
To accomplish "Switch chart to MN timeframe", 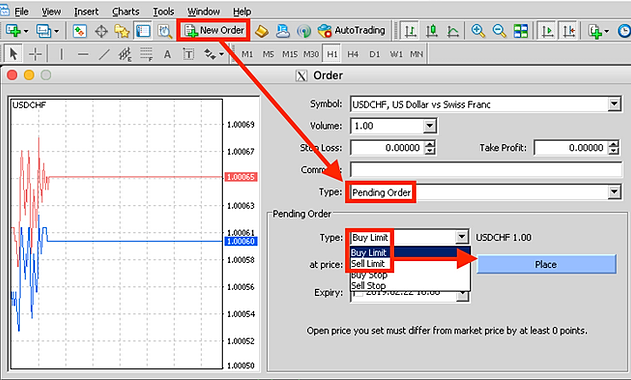I will pyautogui.click(x=417, y=54).
